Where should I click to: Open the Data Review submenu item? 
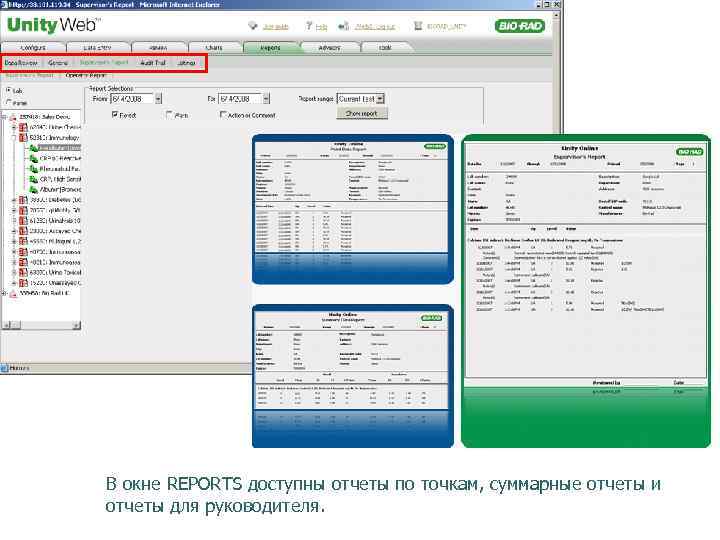(21, 63)
